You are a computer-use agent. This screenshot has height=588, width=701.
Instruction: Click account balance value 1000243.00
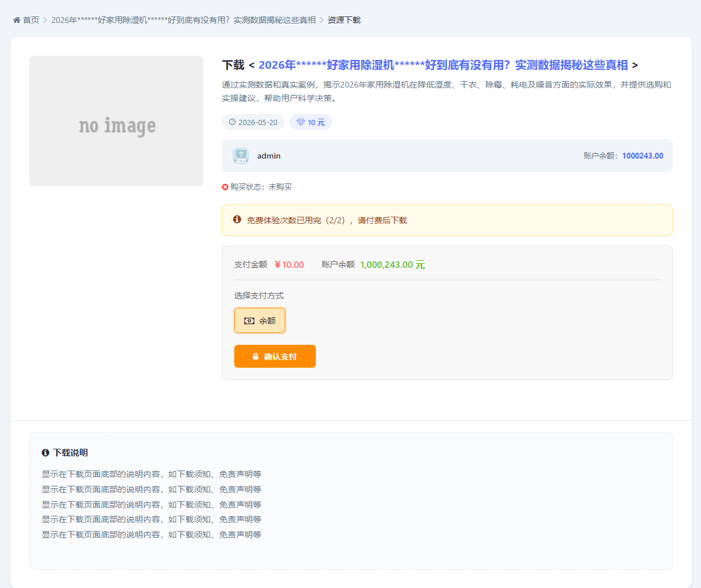click(x=642, y=156)
